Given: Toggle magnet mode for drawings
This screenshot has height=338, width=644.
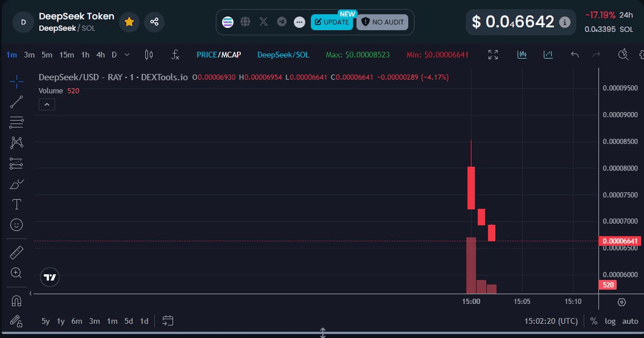Looking at the screenshot, I should [x=17, y=301].
